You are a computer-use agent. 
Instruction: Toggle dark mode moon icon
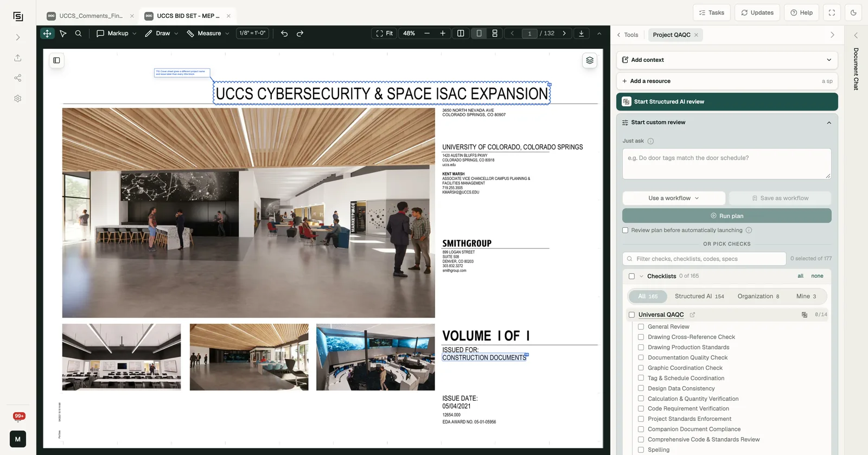853,12
